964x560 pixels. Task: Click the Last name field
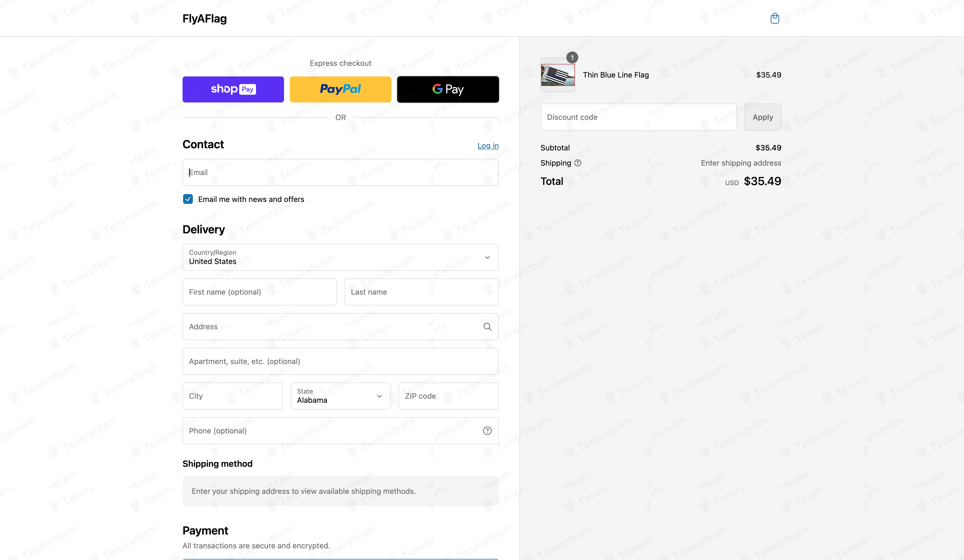pos(421,292)
